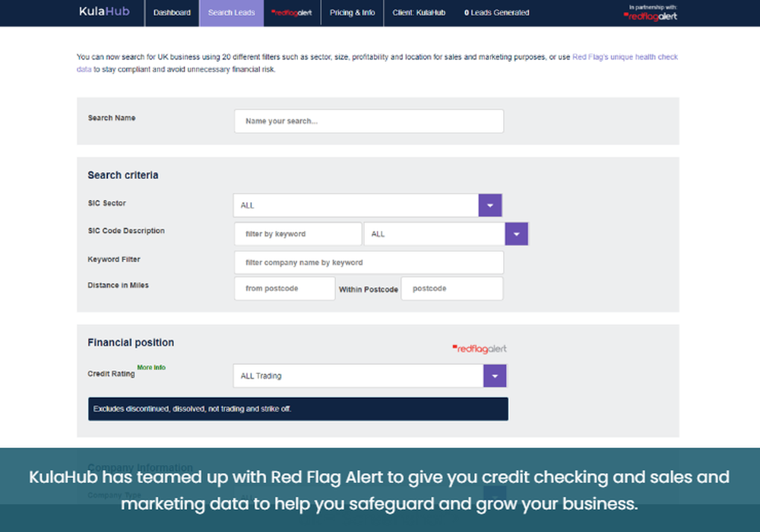This screenshot has width=760, height=532.
Task: Select the Search Leads tab
Action: coord(232,13)
